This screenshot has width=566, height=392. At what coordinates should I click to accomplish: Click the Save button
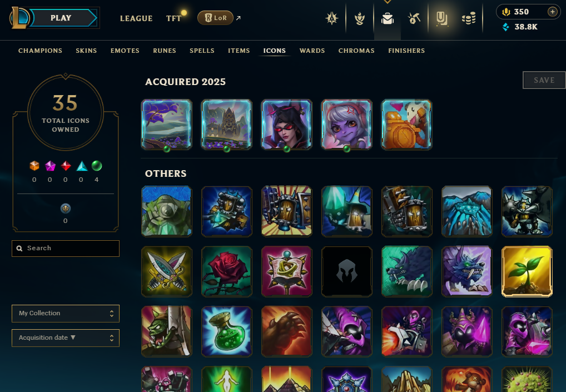[x=544, y=80]
